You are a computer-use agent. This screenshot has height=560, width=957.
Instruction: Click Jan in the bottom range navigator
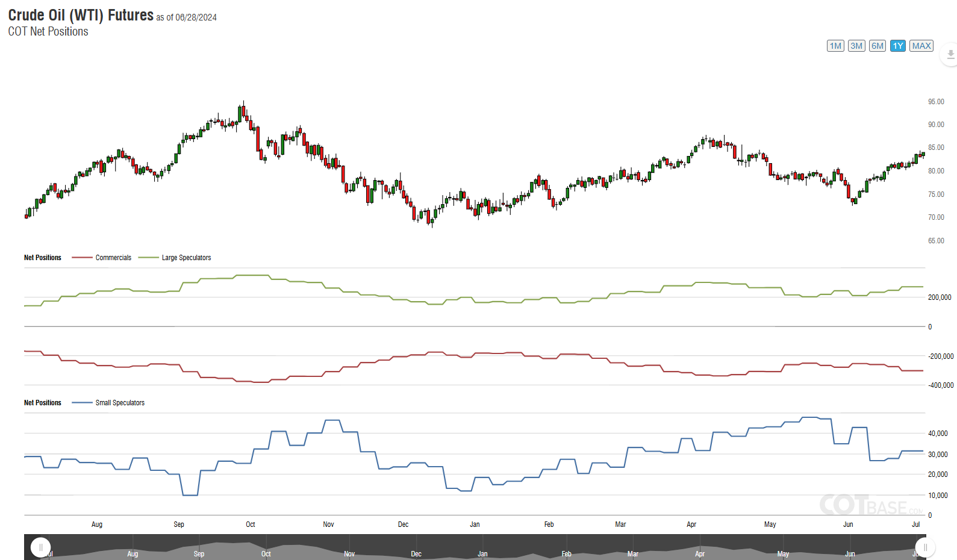coord(482,554)
